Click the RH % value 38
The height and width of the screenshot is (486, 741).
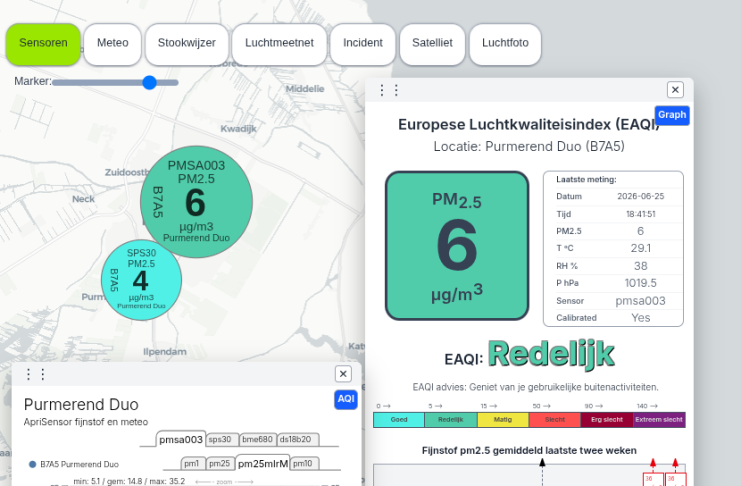[640, 266]
